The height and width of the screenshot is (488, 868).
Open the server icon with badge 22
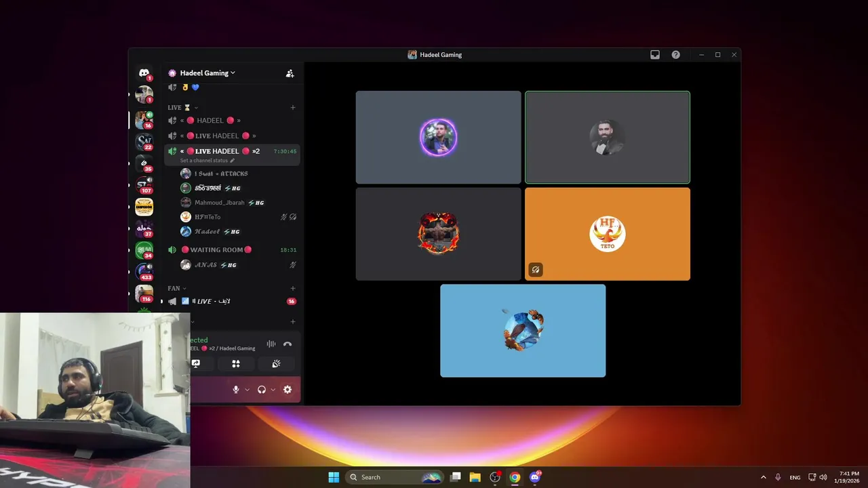(144, 142)
